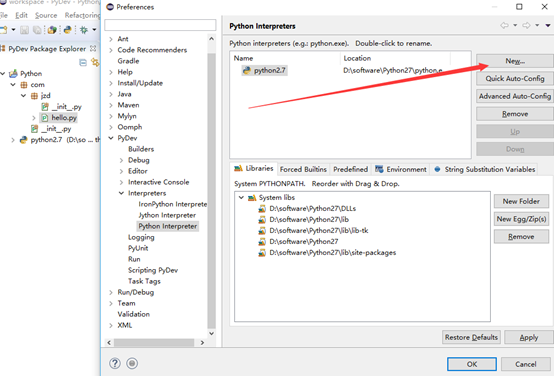This screenshot has width=554, height=376.
Task: Apply the preference changes
Action: [529, 337]
